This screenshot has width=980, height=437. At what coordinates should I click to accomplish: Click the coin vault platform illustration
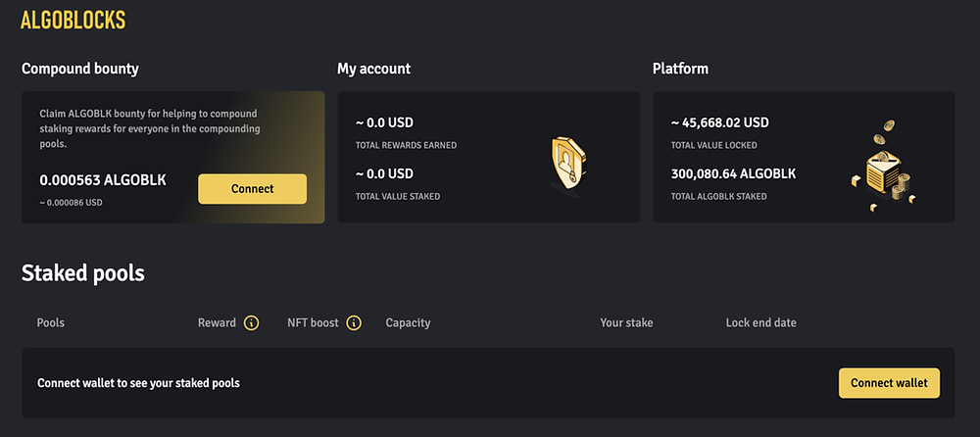point(884,166)
